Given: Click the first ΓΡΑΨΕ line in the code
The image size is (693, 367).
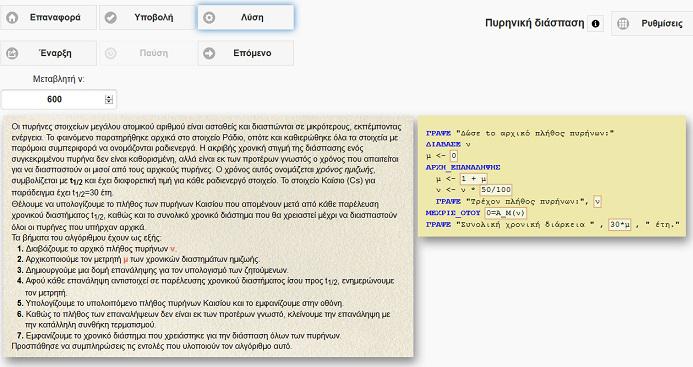Looking at the screenshot, I should click(520, 133).
